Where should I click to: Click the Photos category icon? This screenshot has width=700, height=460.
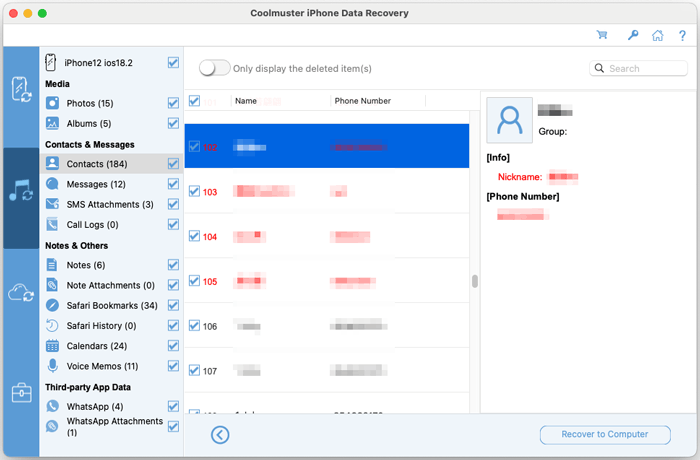(x=52, y=103)
